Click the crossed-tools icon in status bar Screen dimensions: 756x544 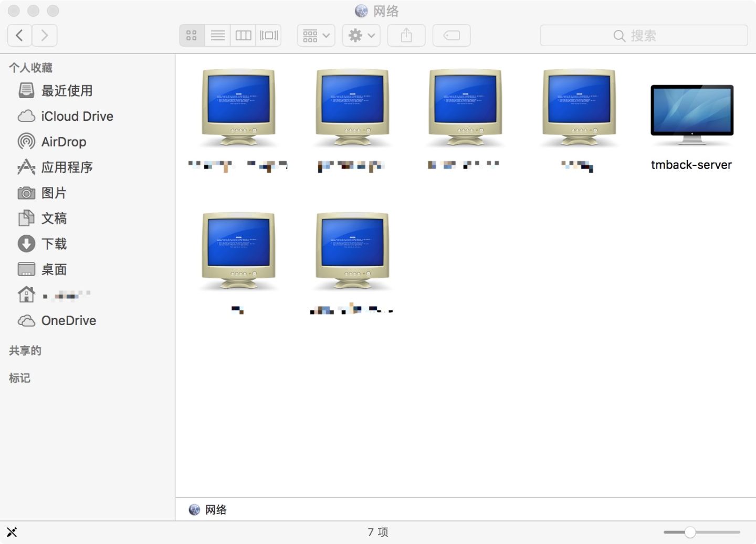12,532
